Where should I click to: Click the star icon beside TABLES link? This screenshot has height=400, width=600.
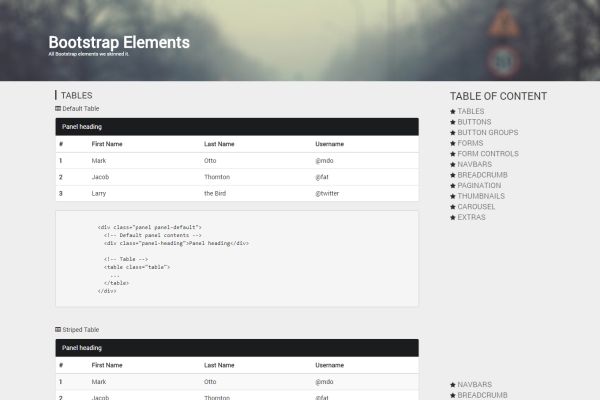pyautogui.click(x=453, y=112)
